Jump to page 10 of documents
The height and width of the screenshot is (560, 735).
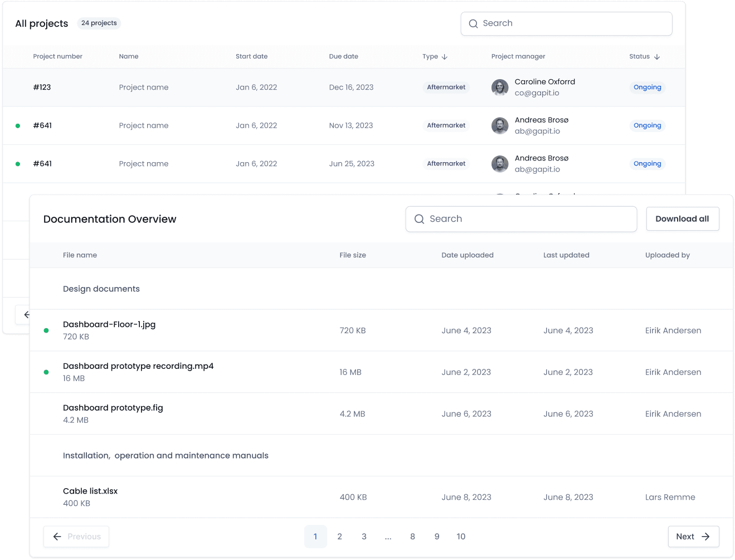(x=461, y=537)
